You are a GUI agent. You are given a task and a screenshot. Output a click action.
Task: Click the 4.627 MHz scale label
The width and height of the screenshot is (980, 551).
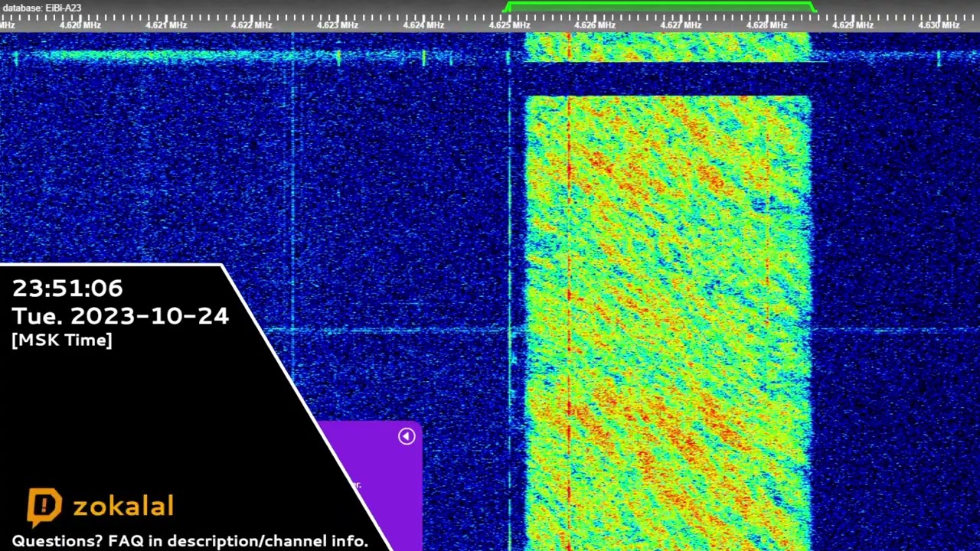tap(681, 25)
